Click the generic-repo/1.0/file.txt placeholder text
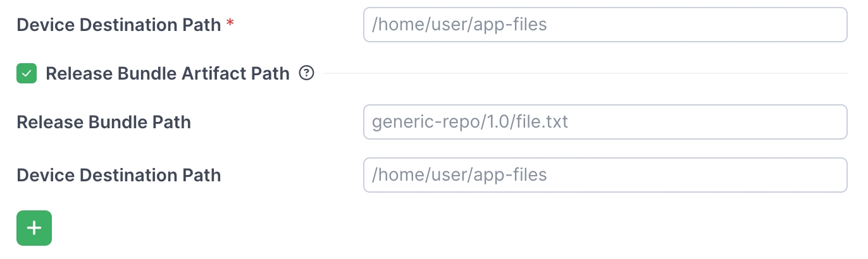This screenshot has width=868, height=259. coord(470,122)
